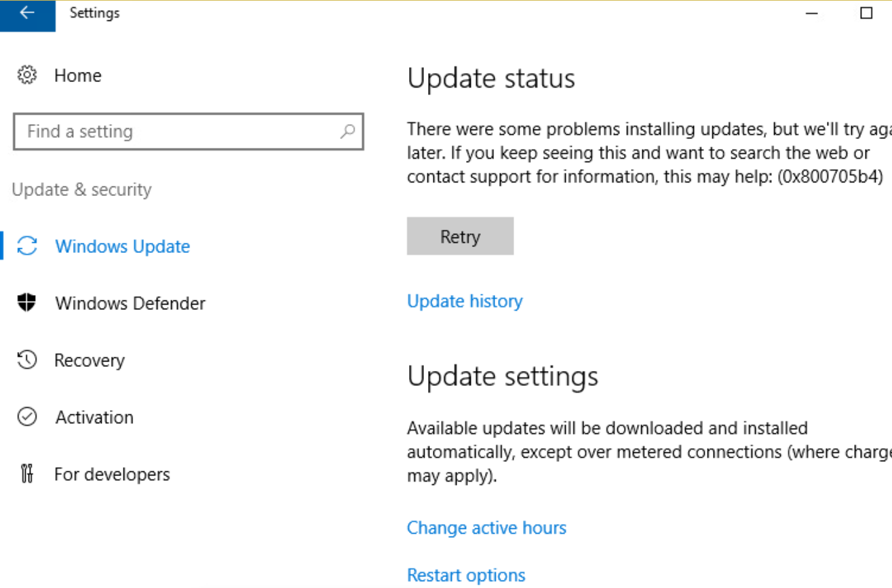Click the Windows Update sync arrows icon
This screenshot has width=892, height=588.
pyautogui.click(x=27, y=246)
